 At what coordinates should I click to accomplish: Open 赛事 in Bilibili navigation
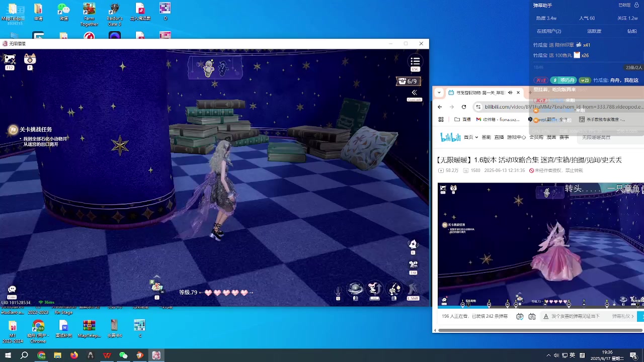(564, 137)
